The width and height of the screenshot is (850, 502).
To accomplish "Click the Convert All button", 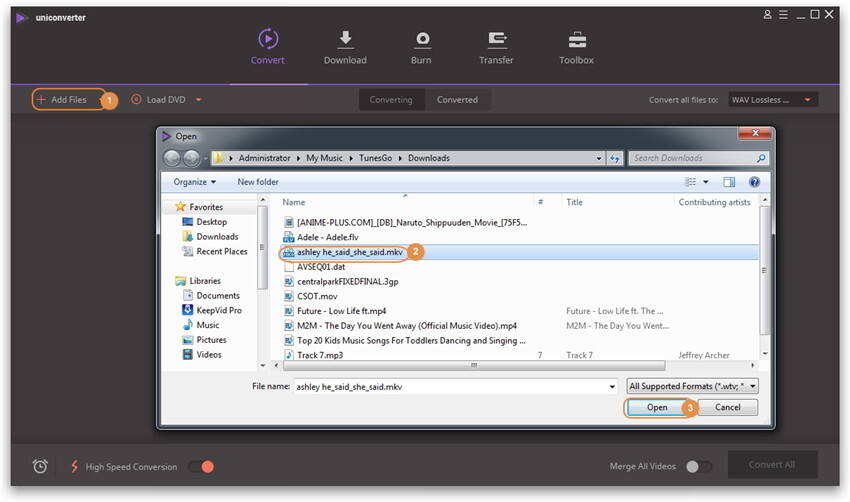I will point(772,465).
